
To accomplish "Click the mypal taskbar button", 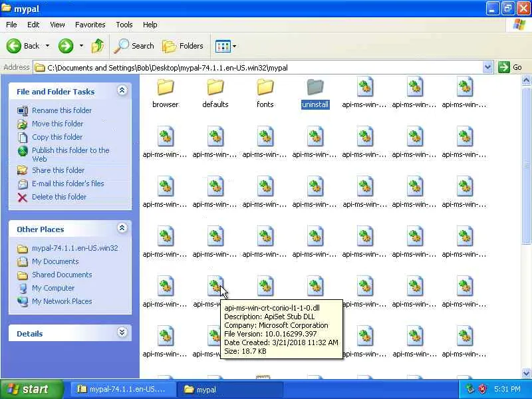I will coord(231,389).
